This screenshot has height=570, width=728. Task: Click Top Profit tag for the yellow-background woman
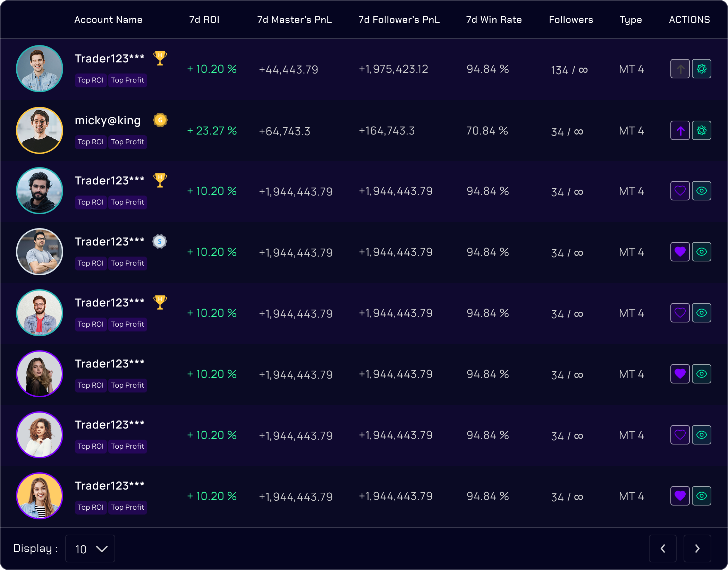click(127, 507)
